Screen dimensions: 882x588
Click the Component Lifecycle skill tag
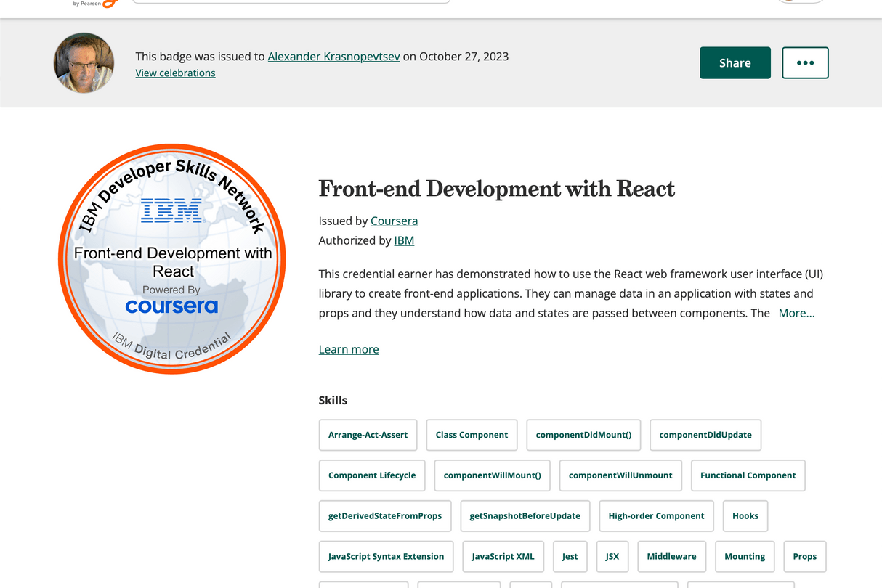(x=372, y=475)
